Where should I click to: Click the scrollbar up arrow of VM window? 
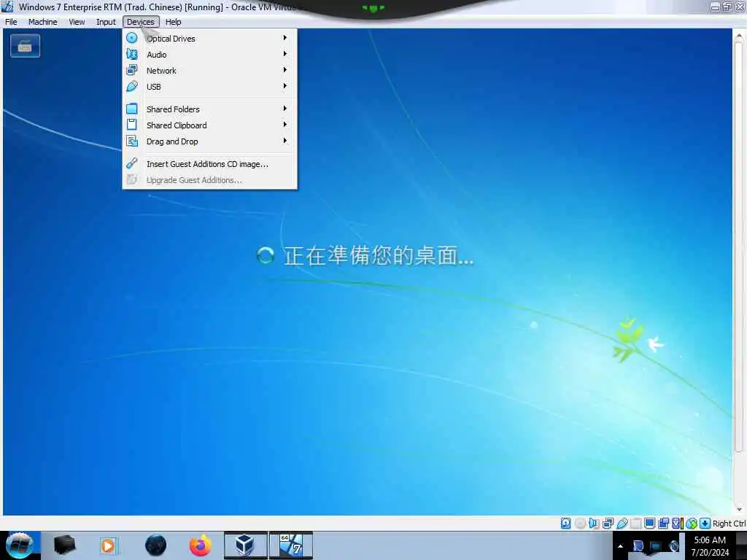point(739,35)
